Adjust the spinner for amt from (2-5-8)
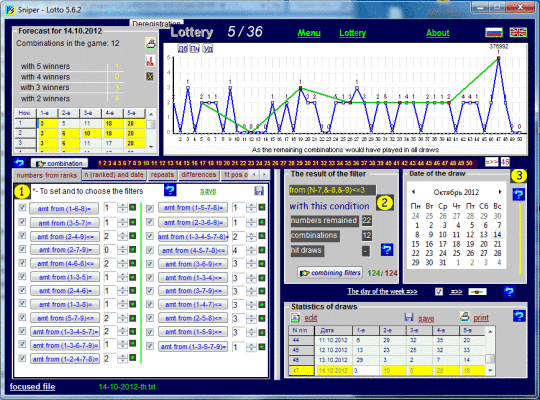 [251, 318]
